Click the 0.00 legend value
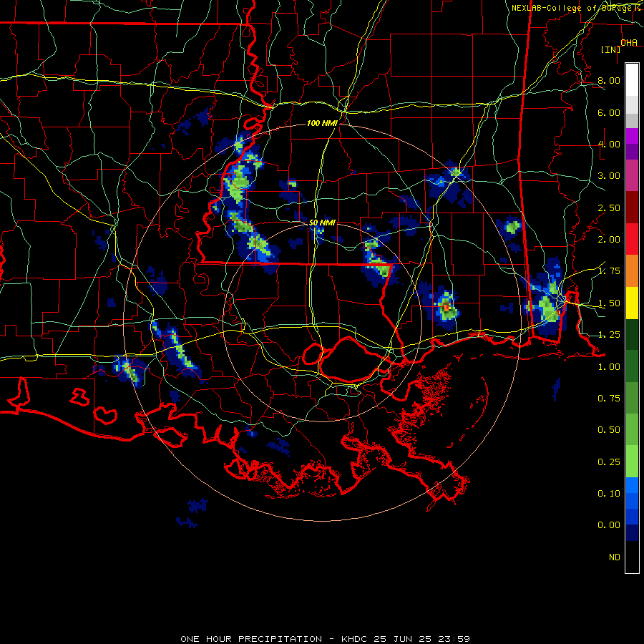 point(609,525)
